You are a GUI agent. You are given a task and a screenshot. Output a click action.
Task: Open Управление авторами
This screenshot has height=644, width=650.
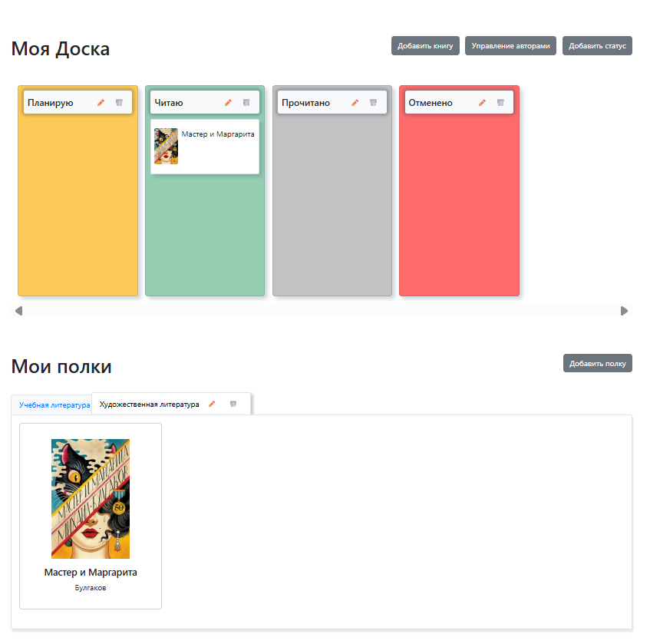tap(510, 46)
